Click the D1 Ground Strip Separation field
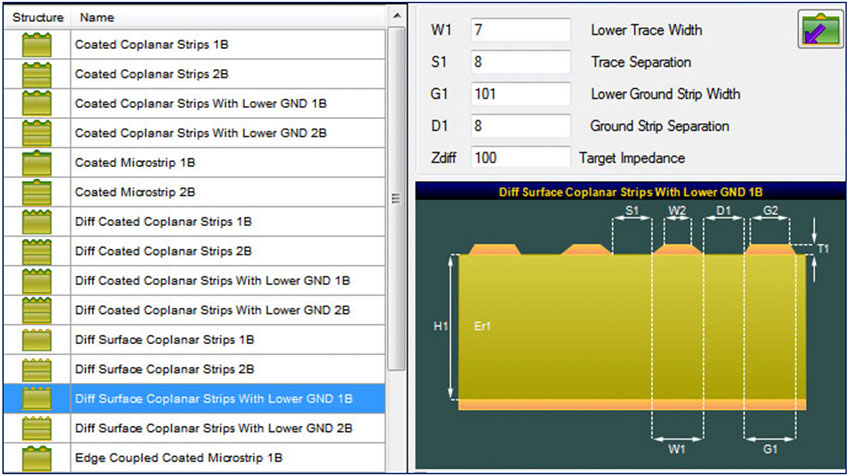Viewport: 848px width, 476px height. click(520, 126)
